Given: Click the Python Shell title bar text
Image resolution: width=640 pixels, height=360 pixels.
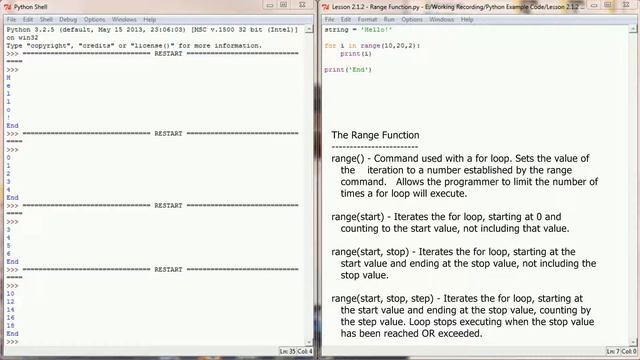Looking at the screenshot, I should [x=31, y=7].
